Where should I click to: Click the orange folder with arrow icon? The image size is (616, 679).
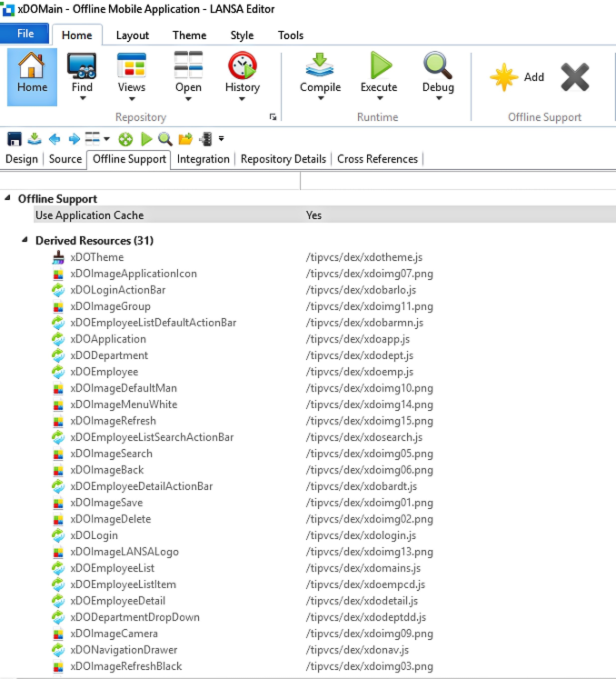pos(185,139)
